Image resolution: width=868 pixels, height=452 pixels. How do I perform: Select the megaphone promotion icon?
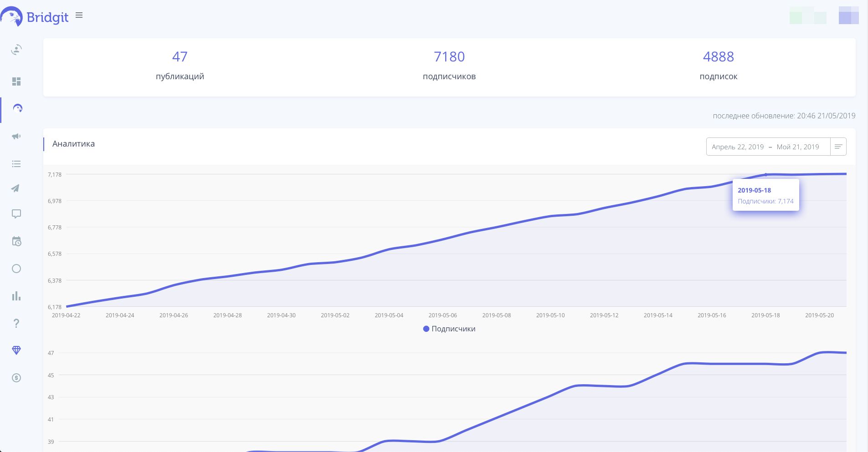click(16, 136)
